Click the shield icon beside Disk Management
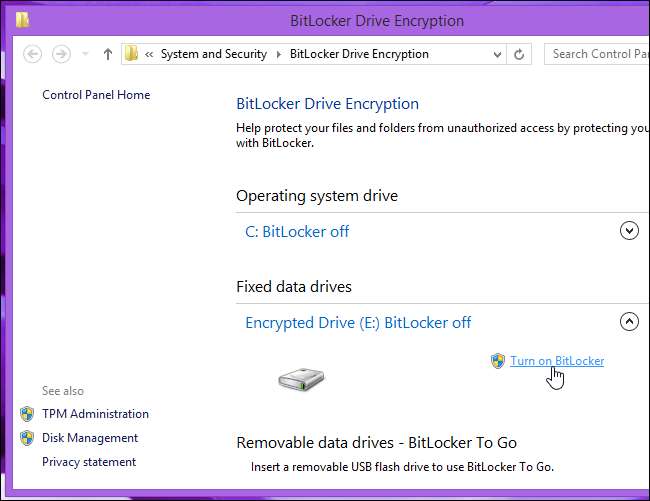Image resolution: width=650 pixels, height=501 pixels. pyautogui.click(x=27, y=438)
